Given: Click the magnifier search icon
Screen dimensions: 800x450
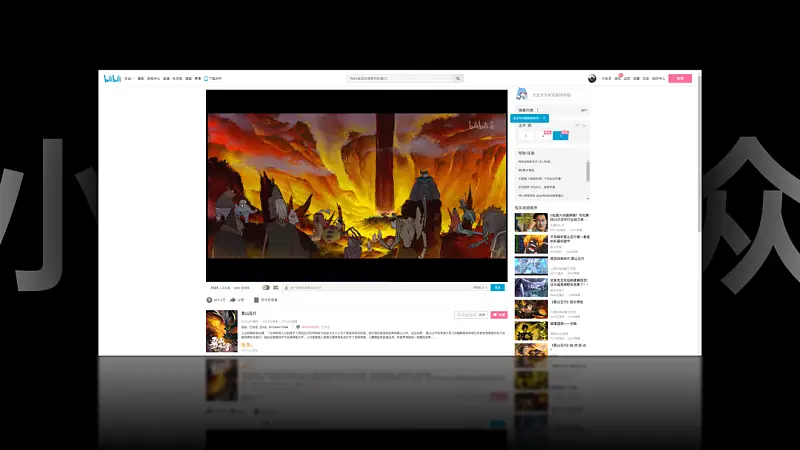Looking at the screenshot, I should [x=458, y=79].
